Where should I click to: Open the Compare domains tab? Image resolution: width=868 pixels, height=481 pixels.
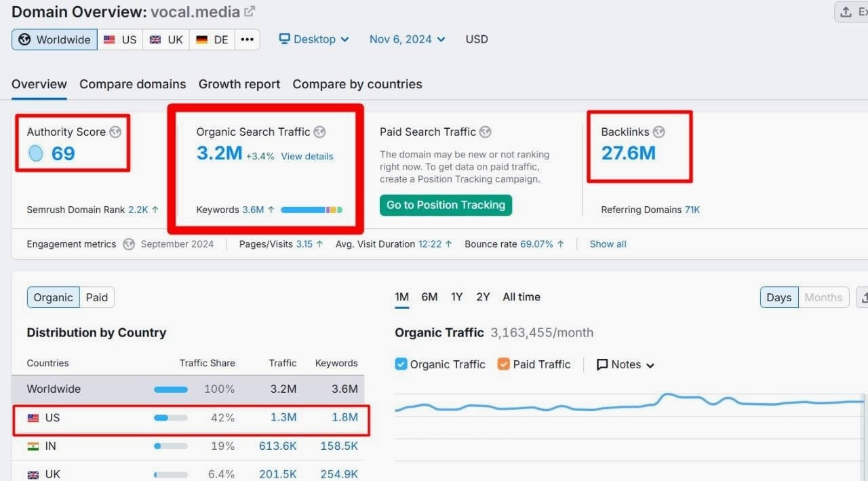(133, 84)
